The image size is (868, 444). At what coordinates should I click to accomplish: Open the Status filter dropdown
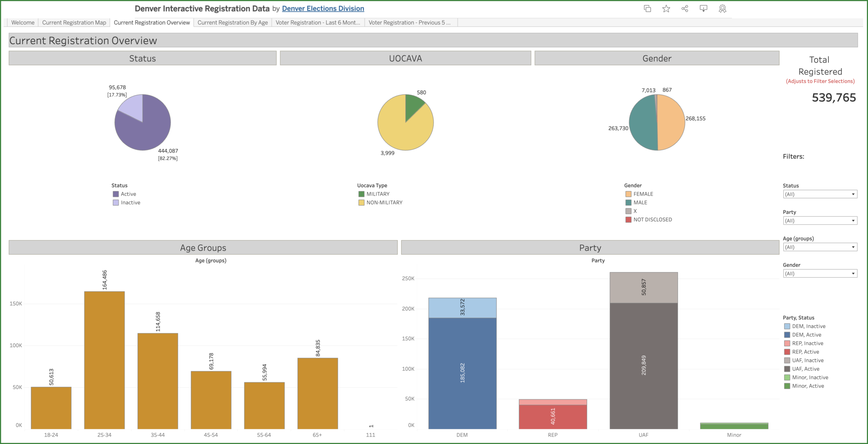click(x=820, y=194)
